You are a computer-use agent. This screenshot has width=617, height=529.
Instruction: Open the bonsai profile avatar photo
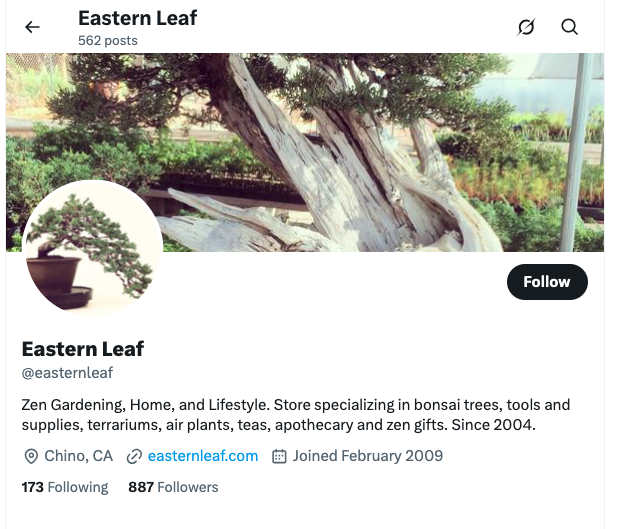coord(93,249)
